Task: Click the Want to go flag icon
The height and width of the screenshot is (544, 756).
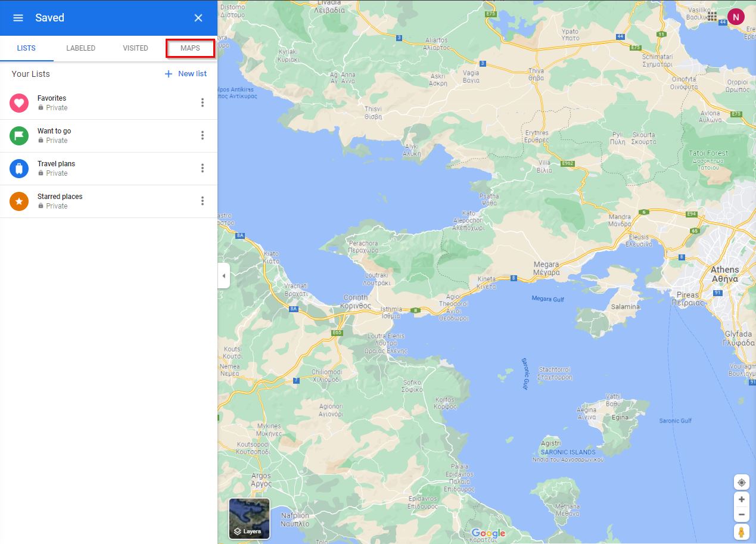Action: pyautogui.click(x=19, y=136)
